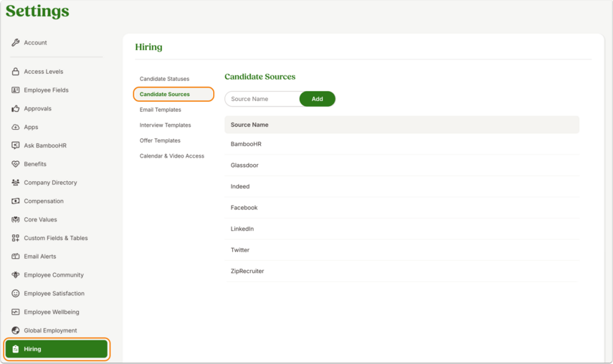Open Access Levels label in sidebar
Image resolution: width=613 pixels, height=364 pixels.
[44, 72]
